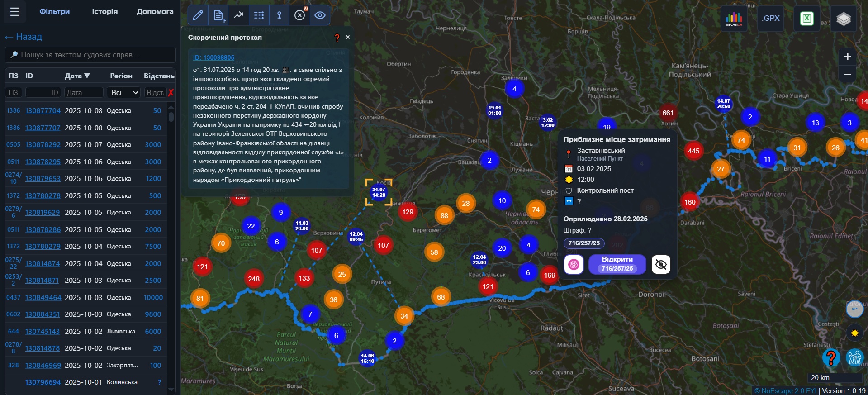This screenshot has height=395, width=868.
Task: Select the map pin marker tool
Action: [279, 15]
